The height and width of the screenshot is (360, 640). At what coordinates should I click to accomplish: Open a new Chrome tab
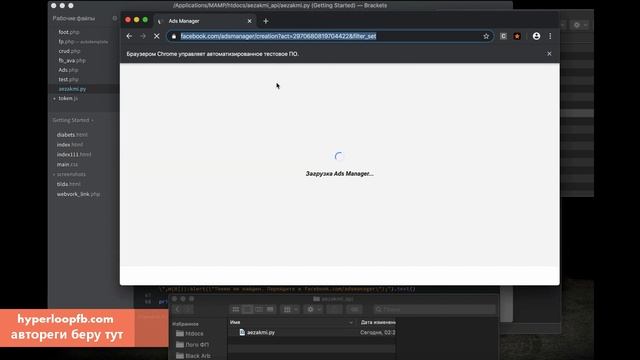coord(266,21)
